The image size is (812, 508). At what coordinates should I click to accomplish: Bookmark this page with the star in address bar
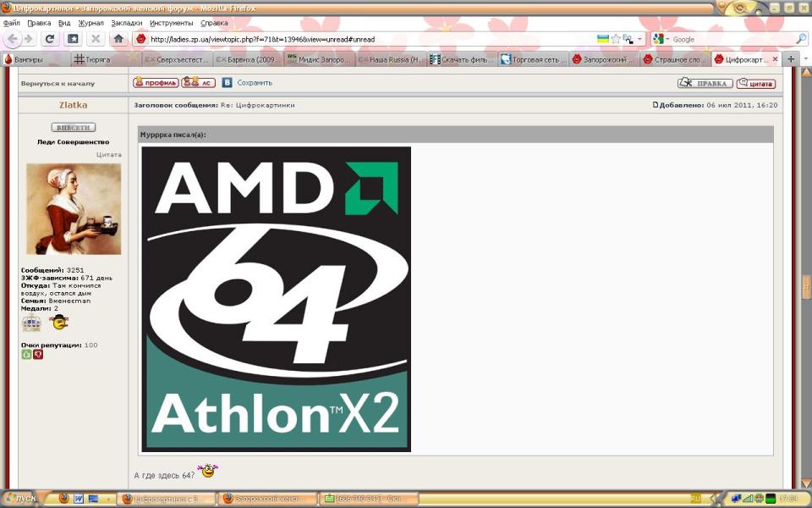(x=616, y=39)
